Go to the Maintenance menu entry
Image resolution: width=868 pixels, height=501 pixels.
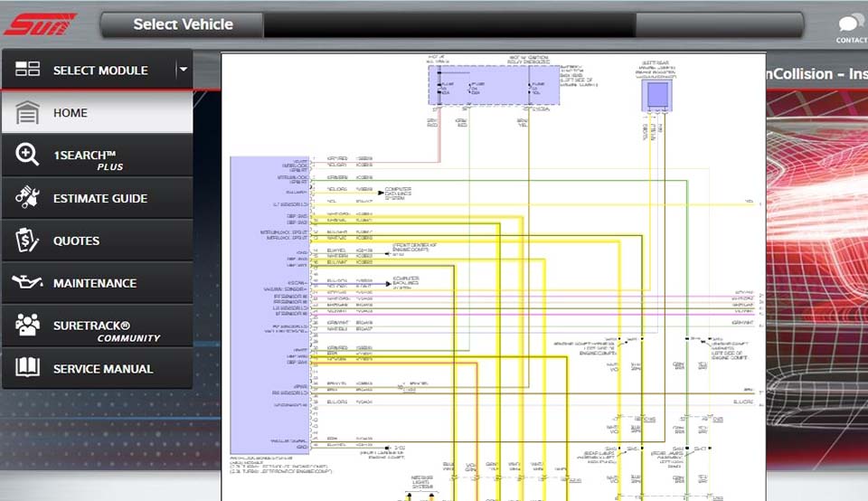point(95,283)
